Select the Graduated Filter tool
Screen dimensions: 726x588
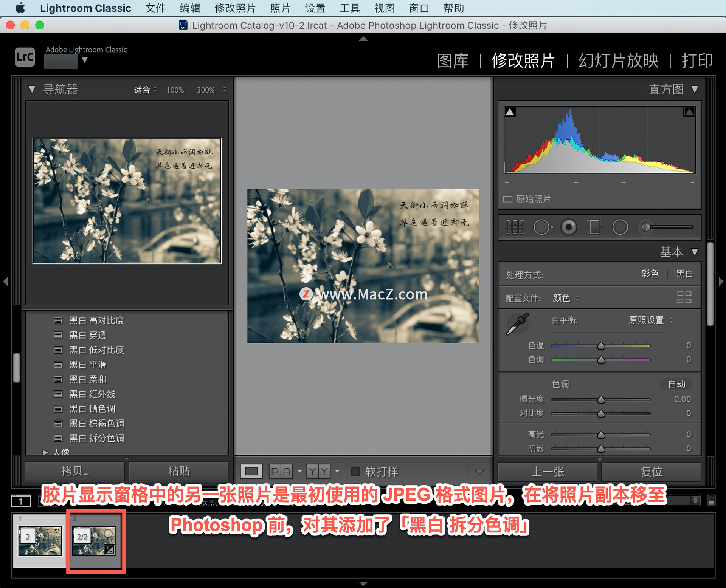pos(594,227)
